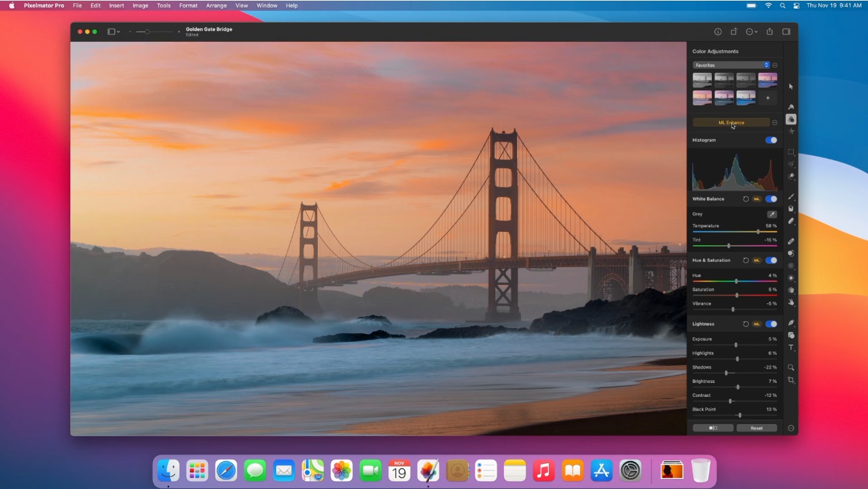Choose the Crop tool
This screenshot has height=489, width=868.
point(791,380)
